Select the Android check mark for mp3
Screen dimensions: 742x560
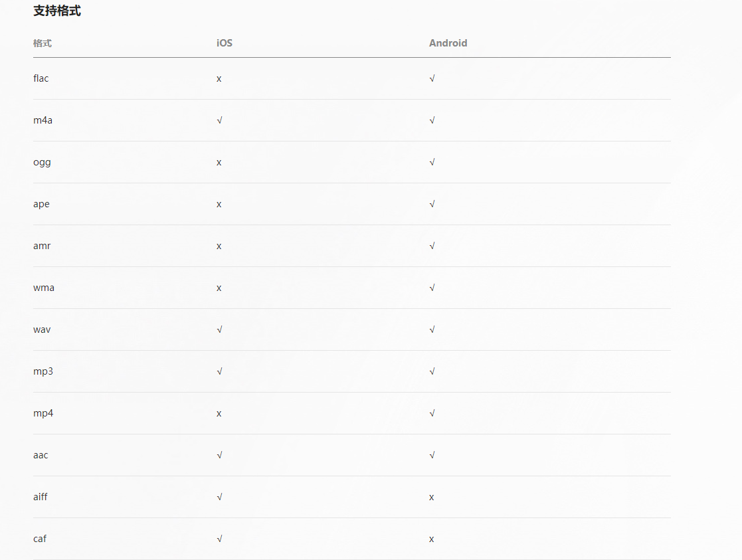(432, 371)
